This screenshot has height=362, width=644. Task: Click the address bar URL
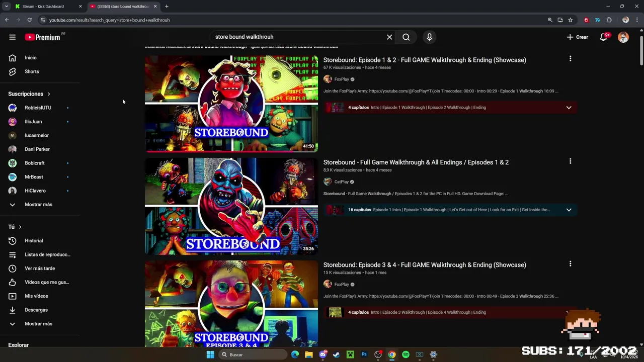pyautogui.click(x=109, y=20)
